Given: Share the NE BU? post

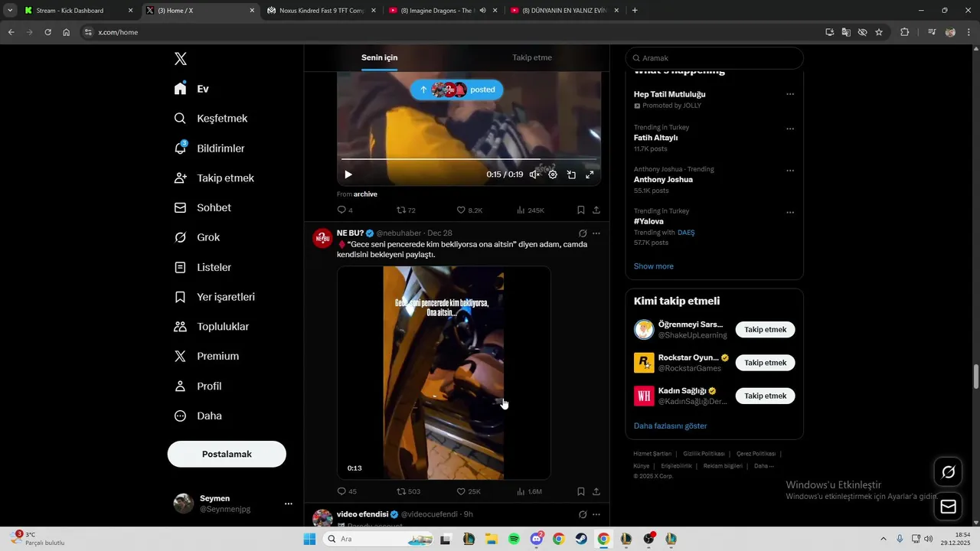Looking at the screenshot, I should (x=596, y=491).
